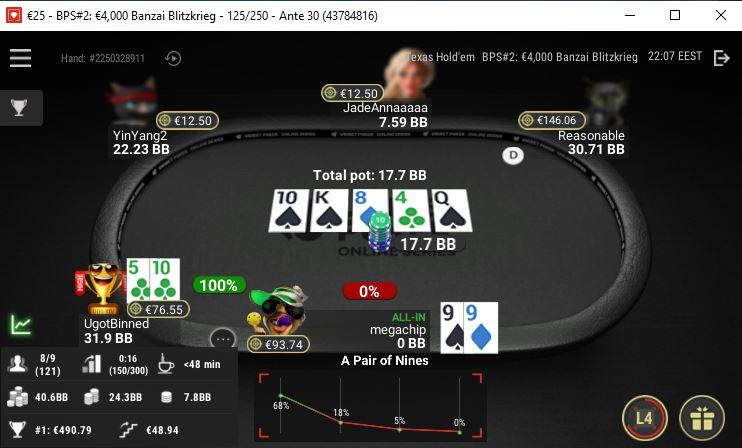
Task: Select megachip's avatar with green cap
Action: tap(279, 311)
